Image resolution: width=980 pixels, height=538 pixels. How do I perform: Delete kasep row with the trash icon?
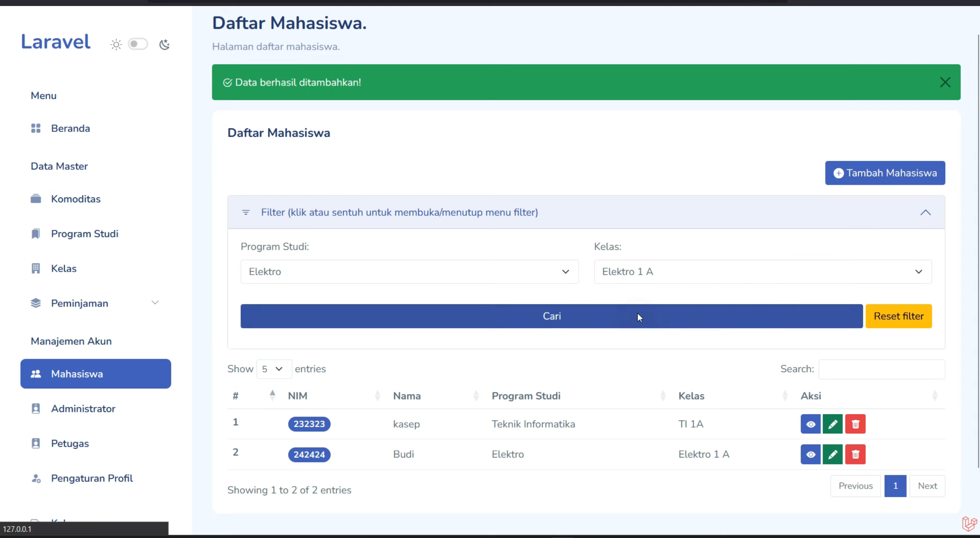coord(855,424)
